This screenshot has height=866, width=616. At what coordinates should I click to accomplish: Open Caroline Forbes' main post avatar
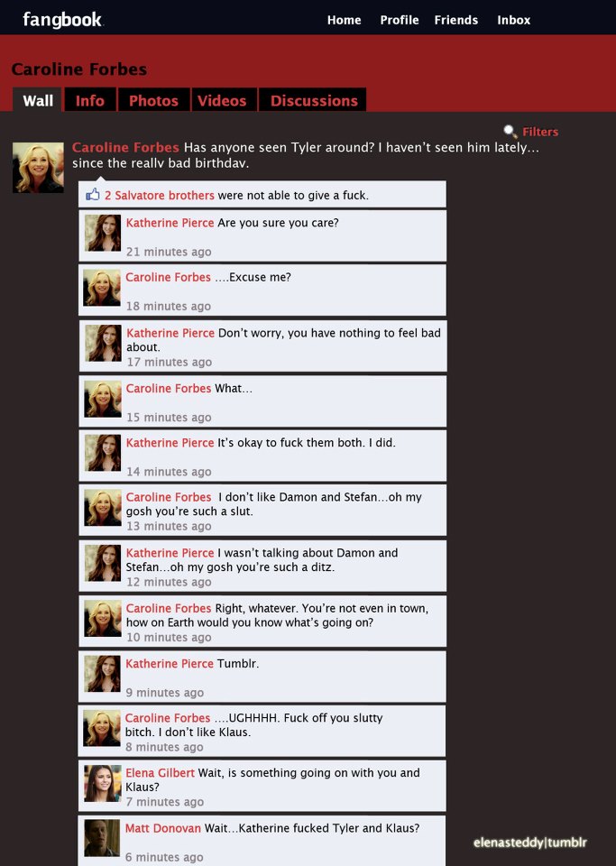tap(38, 168)
